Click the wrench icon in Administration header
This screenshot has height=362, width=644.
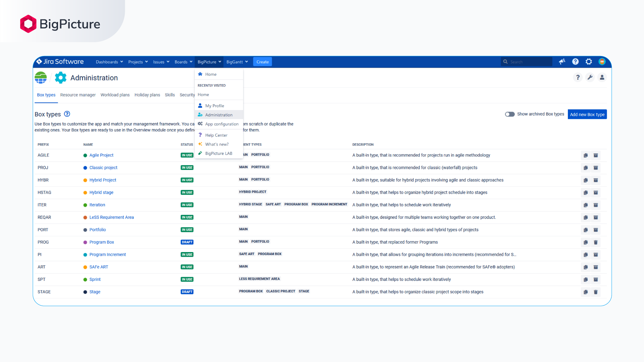coord(590,77)
